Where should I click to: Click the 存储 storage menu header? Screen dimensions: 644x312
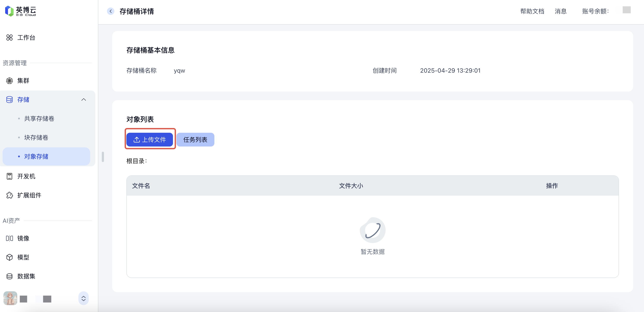point(23,100)
